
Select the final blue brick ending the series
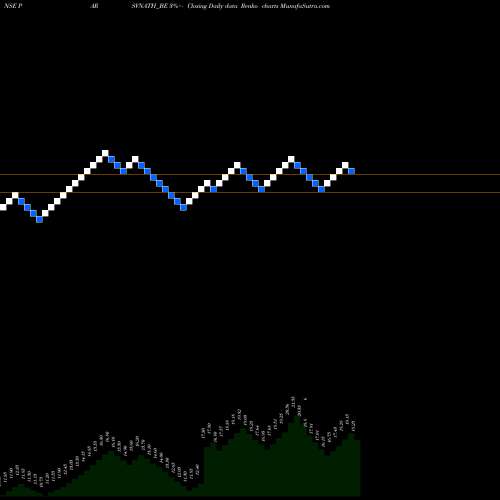click(351, 171)
